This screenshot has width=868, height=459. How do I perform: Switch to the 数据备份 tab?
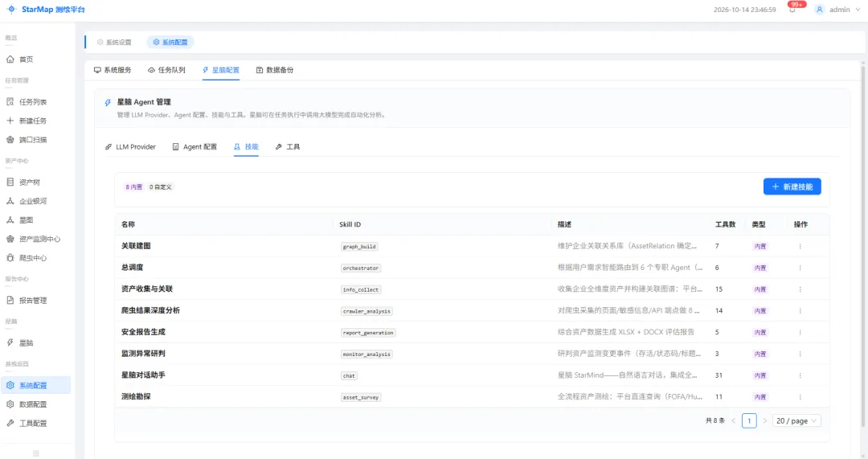click(x=275, y=70)
